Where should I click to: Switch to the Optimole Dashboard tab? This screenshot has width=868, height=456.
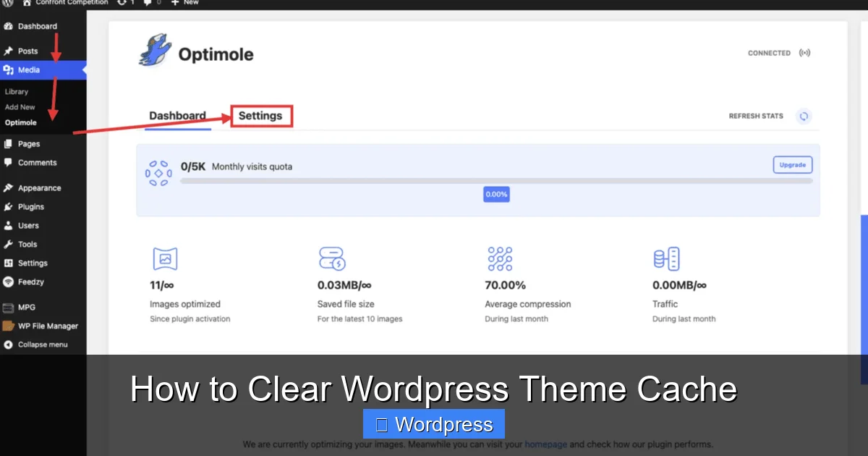(x=177, y=116)
